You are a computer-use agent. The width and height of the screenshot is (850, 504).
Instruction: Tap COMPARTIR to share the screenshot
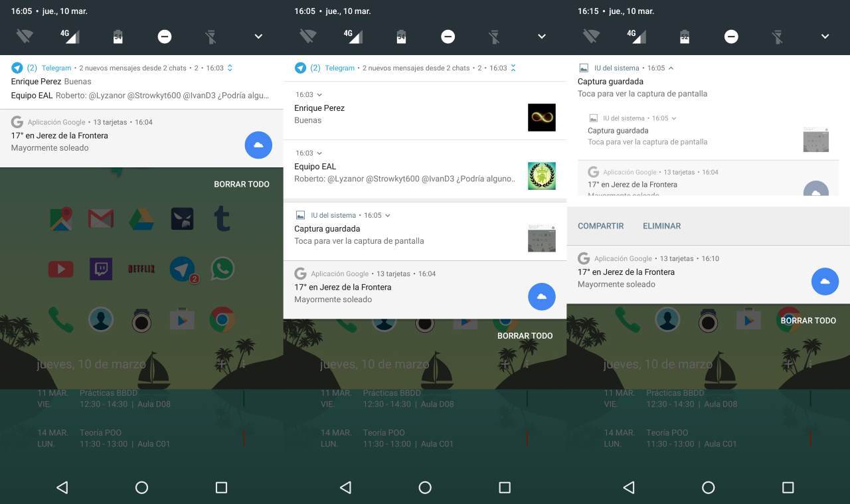click(601, 226)
